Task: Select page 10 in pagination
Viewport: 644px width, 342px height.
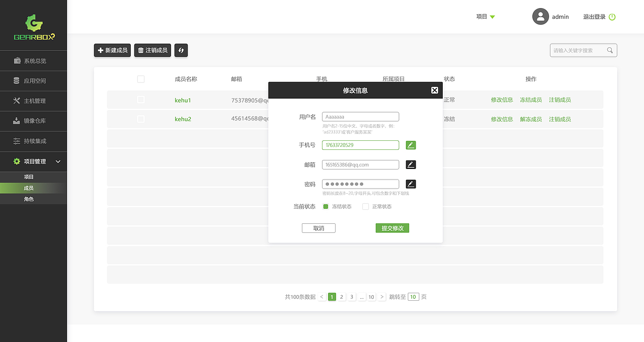Action: coord(371,297)
